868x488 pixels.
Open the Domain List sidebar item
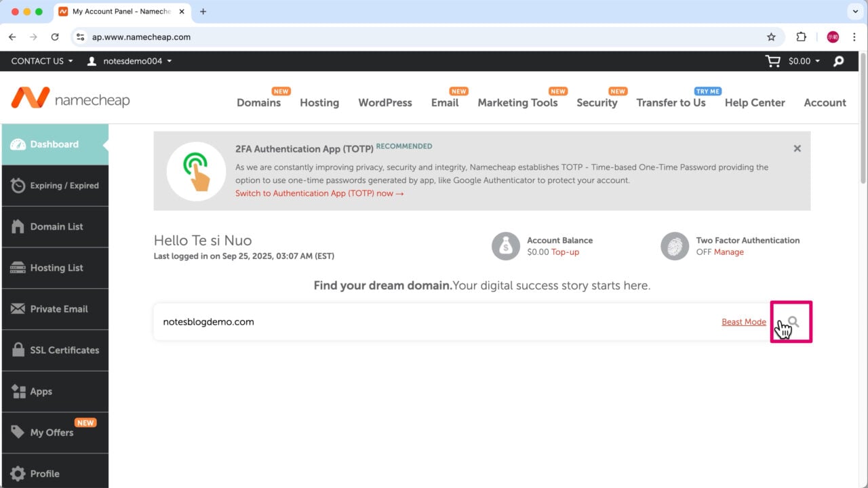(x=56, y=226)
